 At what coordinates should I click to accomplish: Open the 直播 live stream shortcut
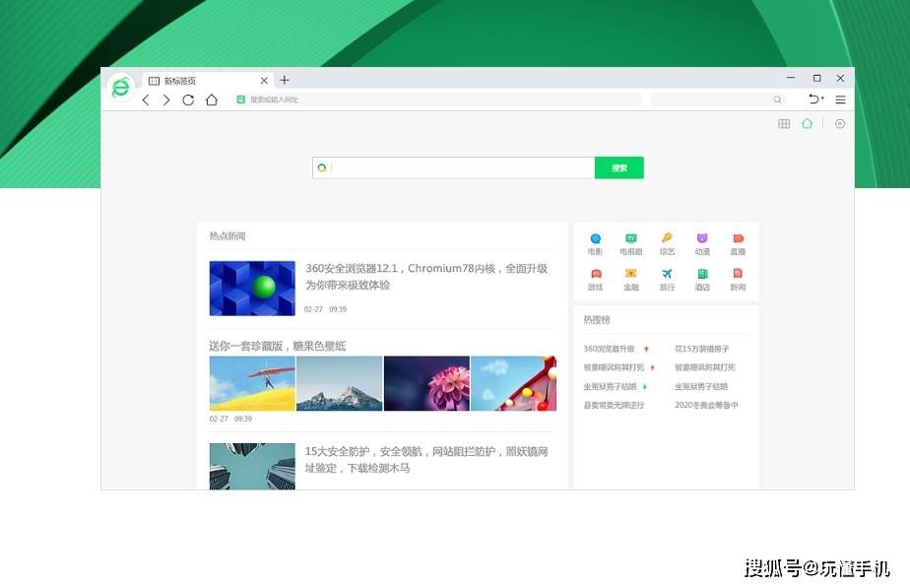coord(738,244)
